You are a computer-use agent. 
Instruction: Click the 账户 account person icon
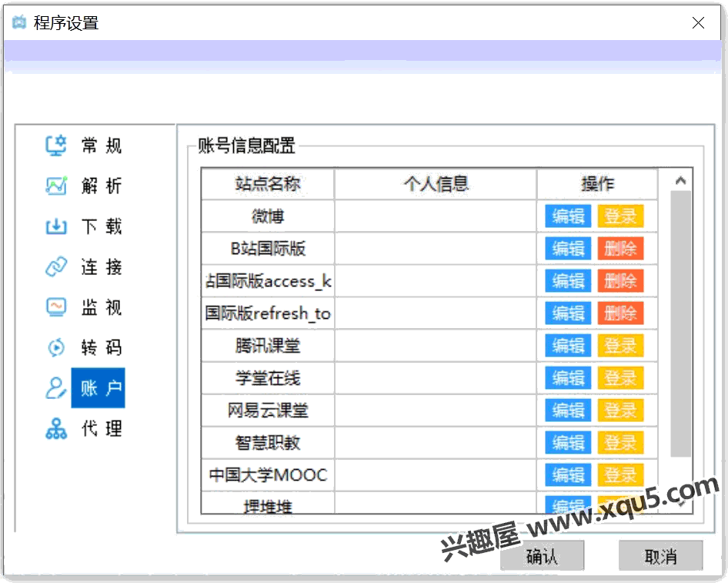[56, 388]
